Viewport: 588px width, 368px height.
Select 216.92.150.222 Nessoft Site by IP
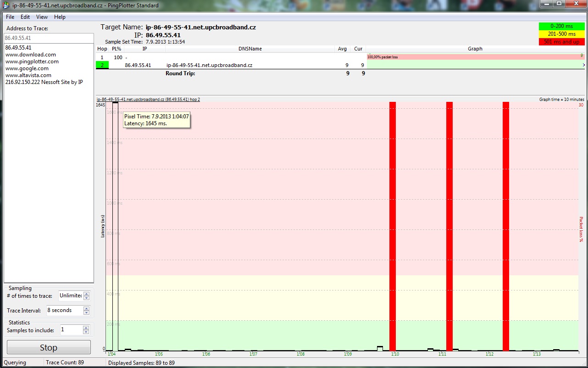pyautogui.click(x=44, y=82)
